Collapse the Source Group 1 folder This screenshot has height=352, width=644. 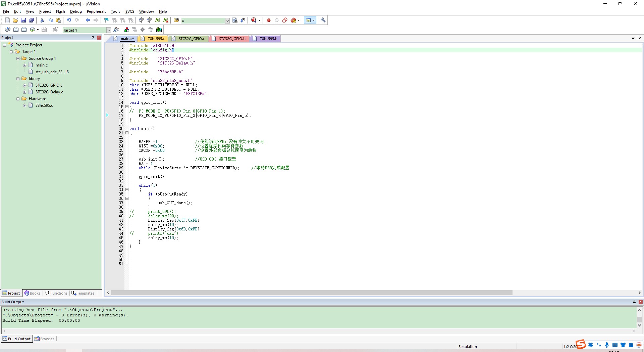18,58
